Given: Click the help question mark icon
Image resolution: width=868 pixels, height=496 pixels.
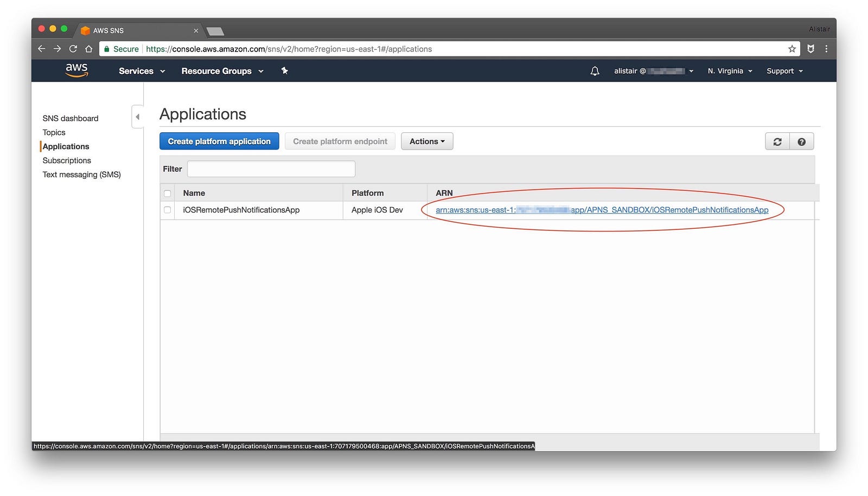Looking at the screenshot, I should click(x=802, y=141).
